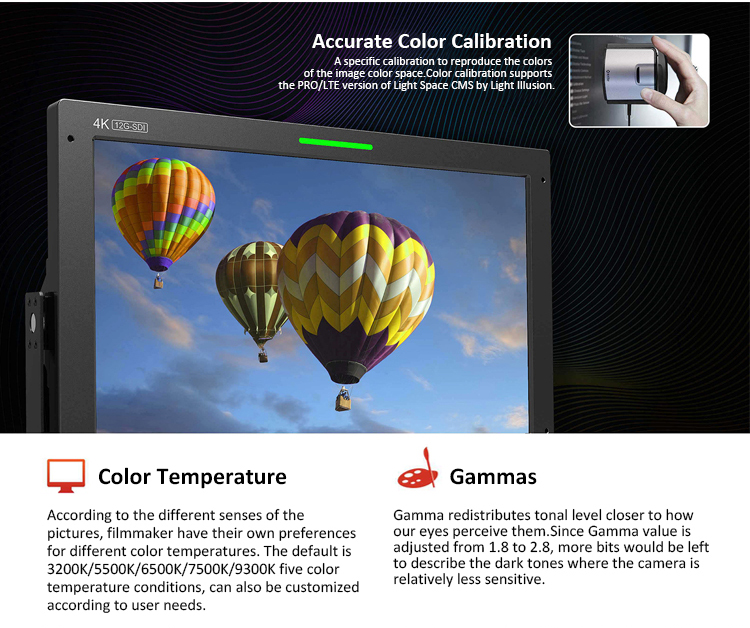This screenshot has width=750, height=628.
Task: Open the colorimeter calibration thumbnail photo
Action: tap(639, 80)
